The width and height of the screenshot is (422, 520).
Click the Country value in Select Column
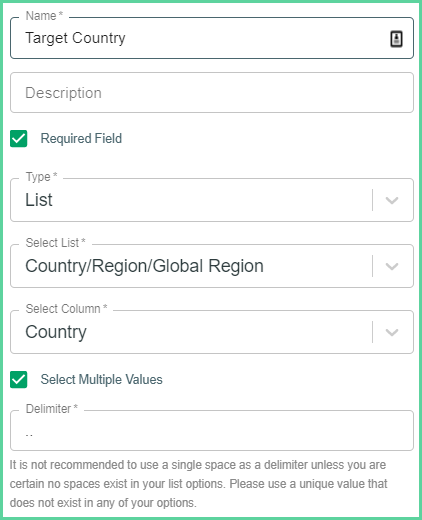click(56, 332)
